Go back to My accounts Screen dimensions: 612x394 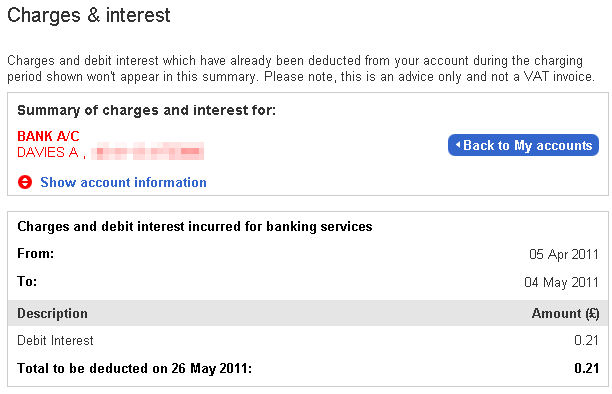click(523, 145)
